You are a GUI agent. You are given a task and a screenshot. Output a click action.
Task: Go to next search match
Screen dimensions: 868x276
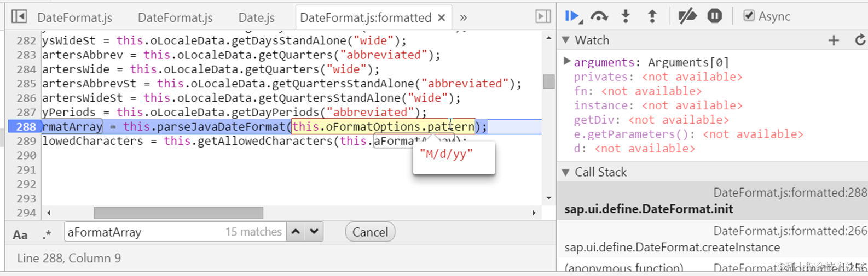click(x=314, y=232)
